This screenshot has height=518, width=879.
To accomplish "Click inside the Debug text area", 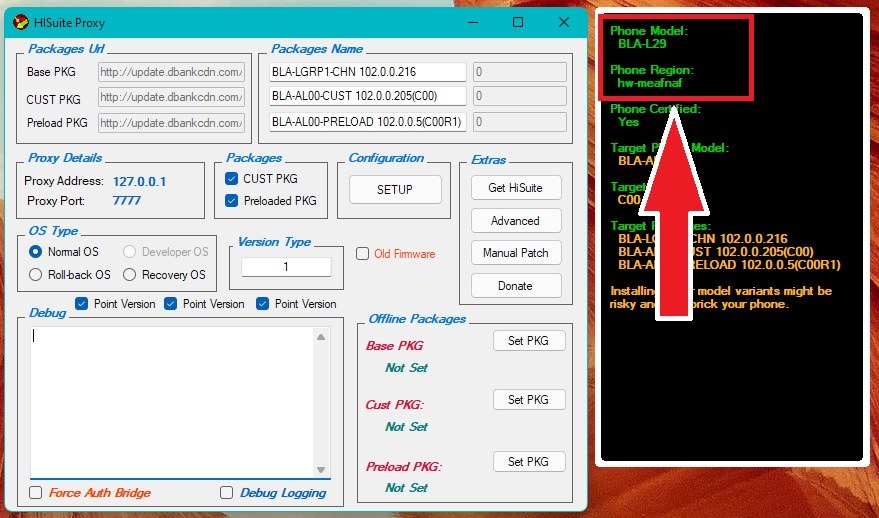I will (x=170, y=400).
